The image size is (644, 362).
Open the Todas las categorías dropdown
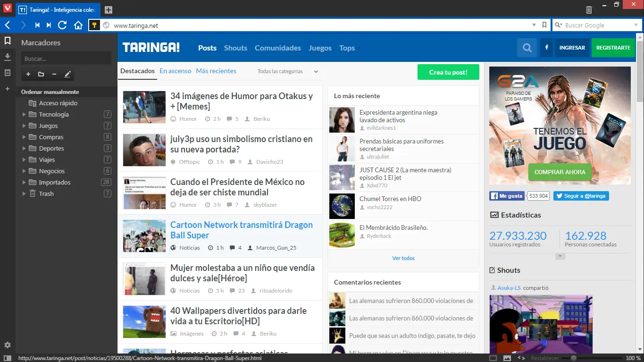(288, 71)
